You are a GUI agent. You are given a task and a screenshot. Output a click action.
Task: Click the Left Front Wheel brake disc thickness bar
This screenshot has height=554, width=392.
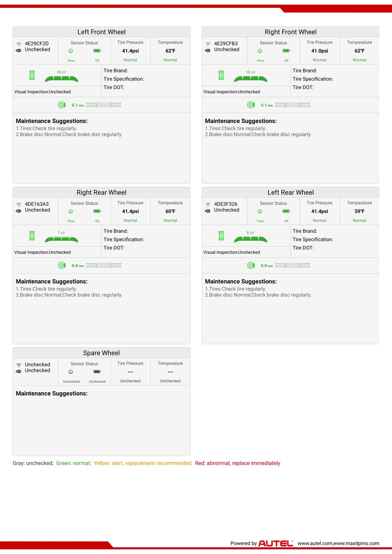[x=103, y=105]
